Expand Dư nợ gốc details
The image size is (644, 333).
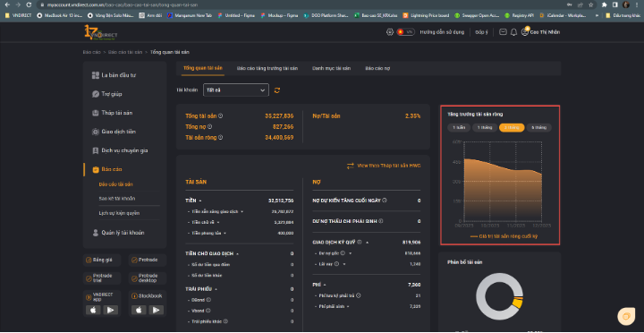(x=351, y=253)
